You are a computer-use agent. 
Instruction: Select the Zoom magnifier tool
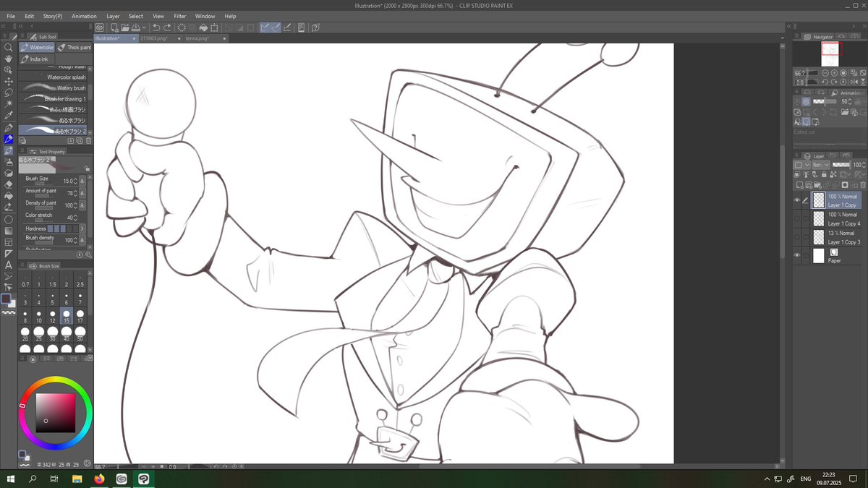pos(9,47)
